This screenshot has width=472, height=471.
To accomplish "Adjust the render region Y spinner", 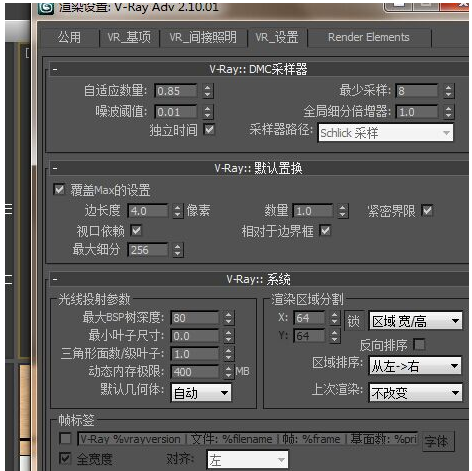I will coord(335,336).
